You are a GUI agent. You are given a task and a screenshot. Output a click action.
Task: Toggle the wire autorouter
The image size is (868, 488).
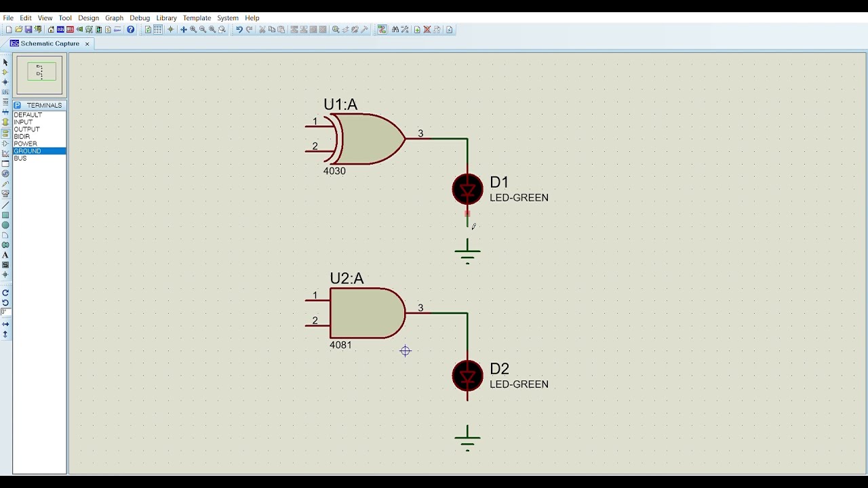[x=382, y=30]
